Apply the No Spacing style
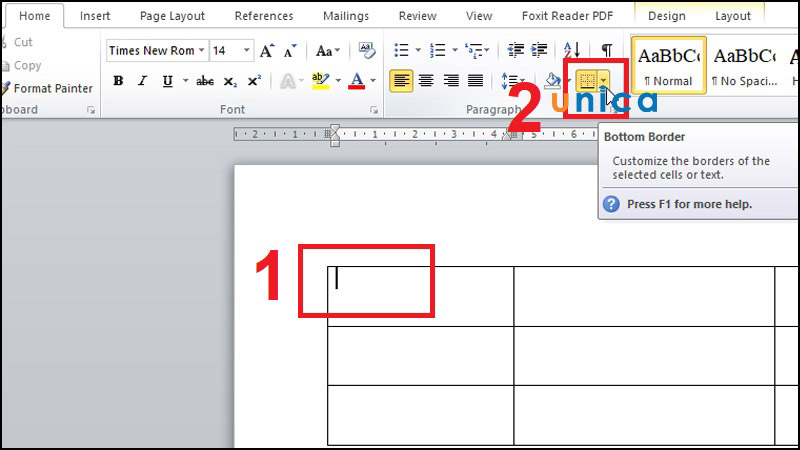Screen dimensions: 800x450 [745, 65]
